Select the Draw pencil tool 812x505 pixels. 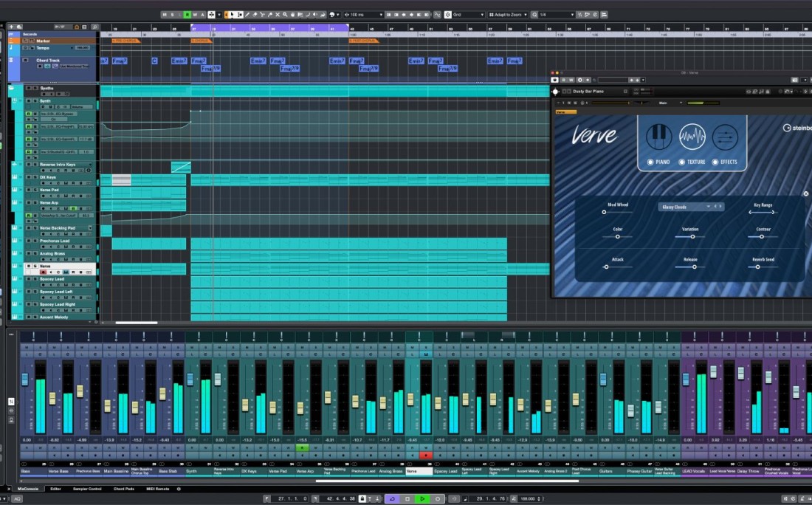coord(247,14)
